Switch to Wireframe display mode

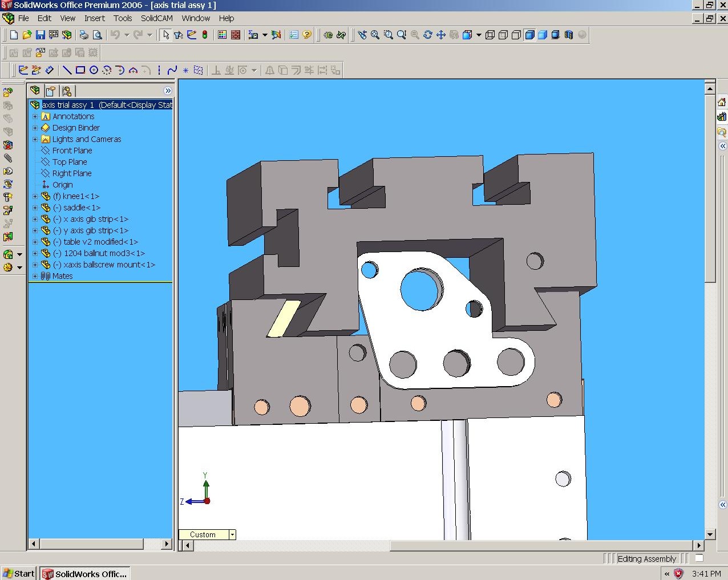point(490,35)
